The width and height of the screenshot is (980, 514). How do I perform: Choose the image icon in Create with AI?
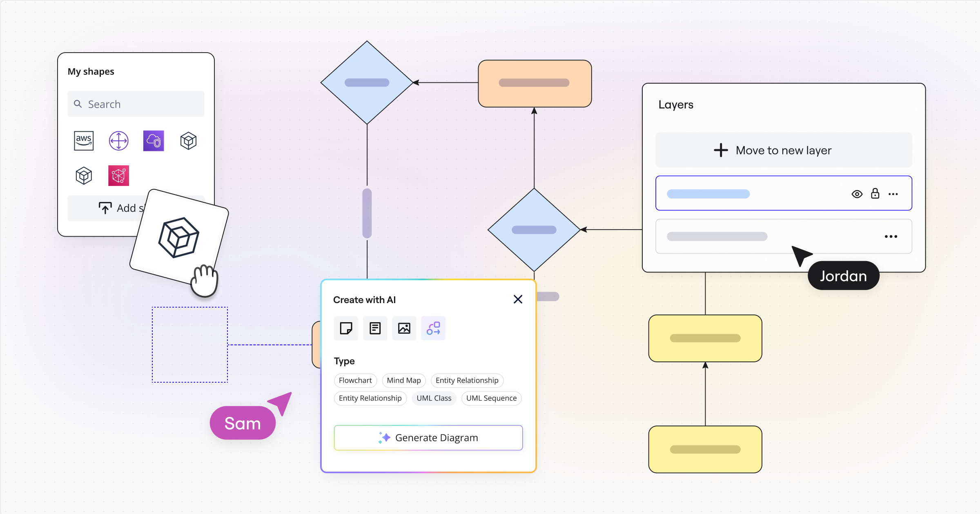click(404, 328)
